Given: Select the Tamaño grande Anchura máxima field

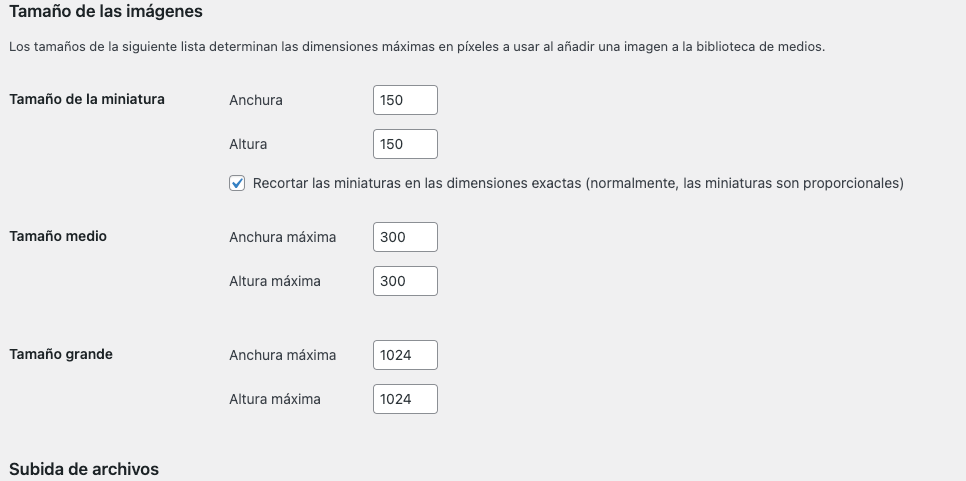Looking at the screenshot, I should click(405, 355).
